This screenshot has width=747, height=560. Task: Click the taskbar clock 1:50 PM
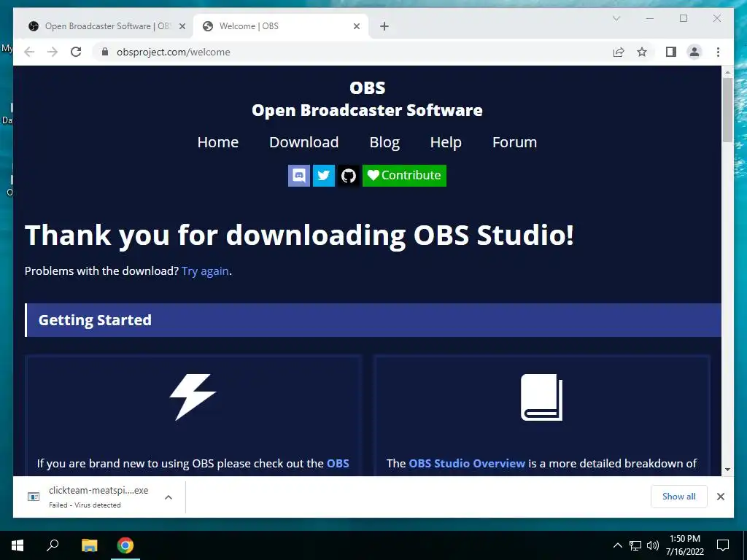685,539
